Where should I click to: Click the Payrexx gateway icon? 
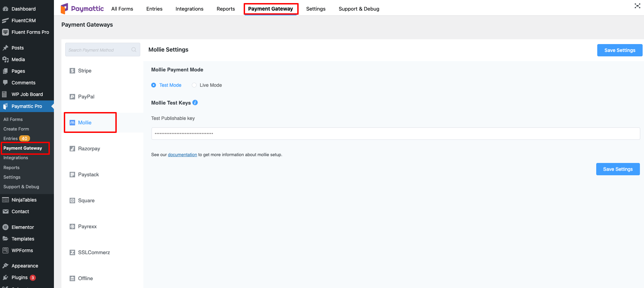click(72, 227)
